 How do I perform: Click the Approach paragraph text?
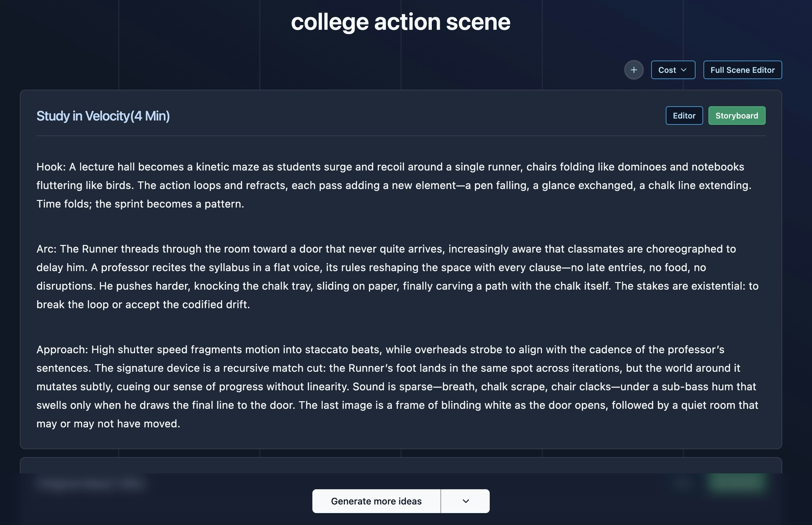point(392,386)
